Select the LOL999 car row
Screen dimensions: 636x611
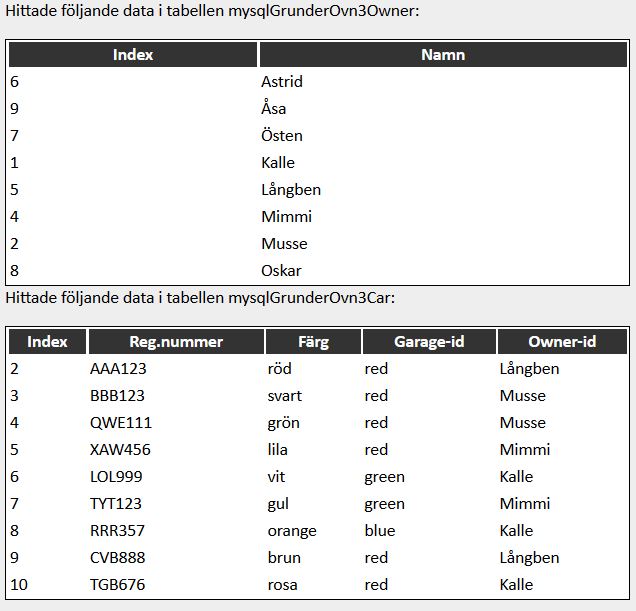(116, 477)
